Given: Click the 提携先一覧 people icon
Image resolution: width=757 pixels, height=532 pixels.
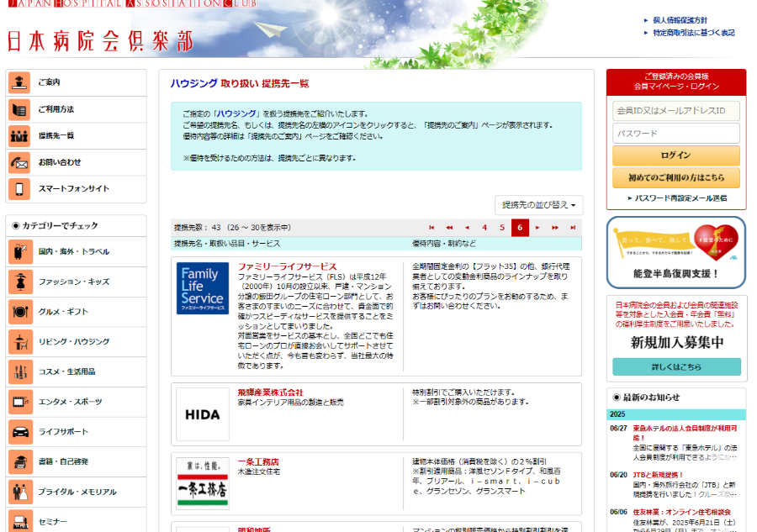Looking at the screenshot, I should tap(19, 136).
